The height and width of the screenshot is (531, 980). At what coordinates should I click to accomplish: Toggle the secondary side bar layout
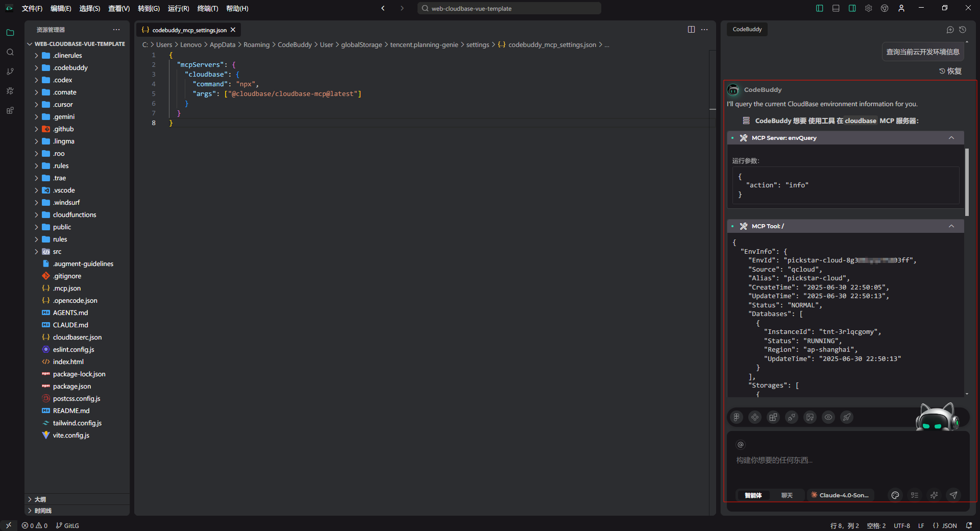pyautogui.click(x=852, y=8)
